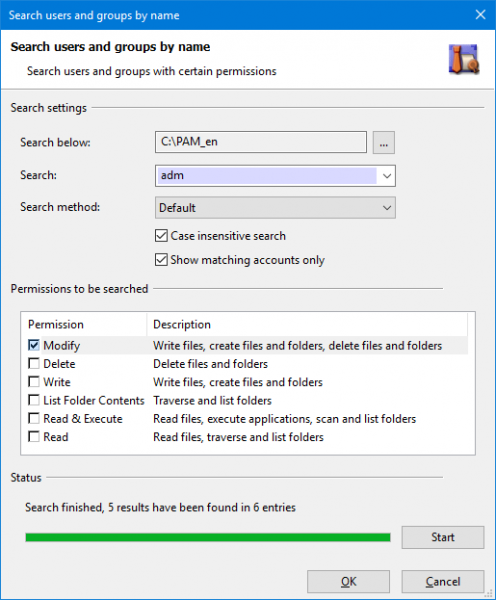The height and width of the screenshot is (600, 496).
Task: Tick List Folder Contents permission
Action: click(34, 400)
